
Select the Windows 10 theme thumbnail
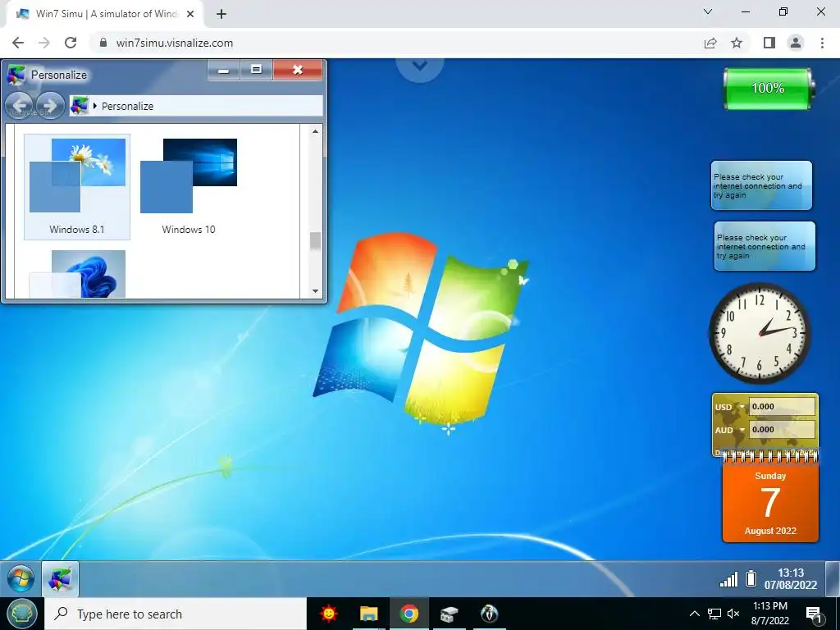point(189,186)
